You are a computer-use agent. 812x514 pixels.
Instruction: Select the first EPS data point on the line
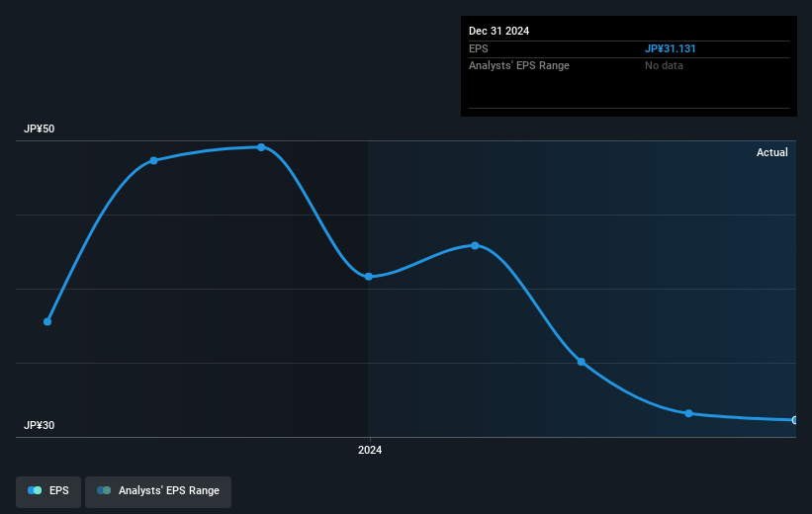click(x=47, y=322)
